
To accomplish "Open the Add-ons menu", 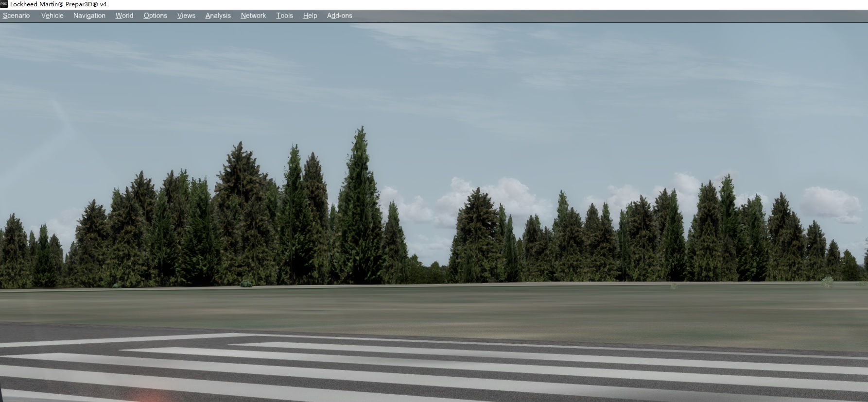I will [340, 16].
